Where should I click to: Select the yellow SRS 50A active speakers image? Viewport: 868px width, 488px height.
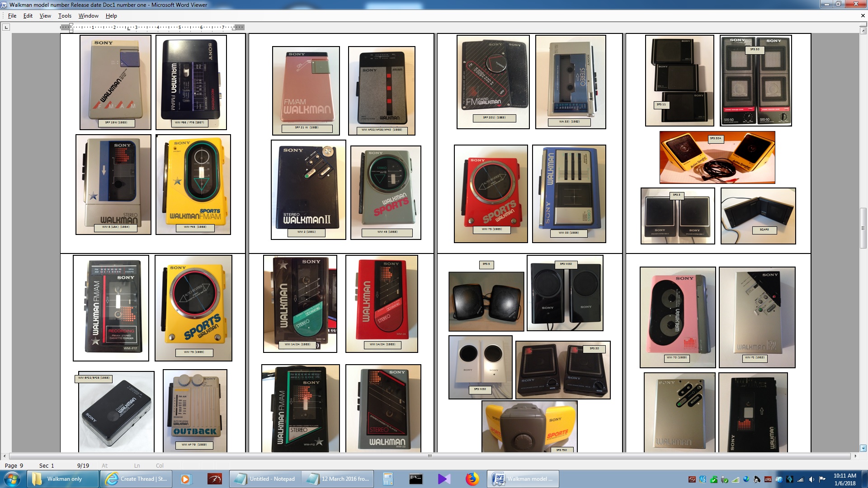[x=717, y=157]
